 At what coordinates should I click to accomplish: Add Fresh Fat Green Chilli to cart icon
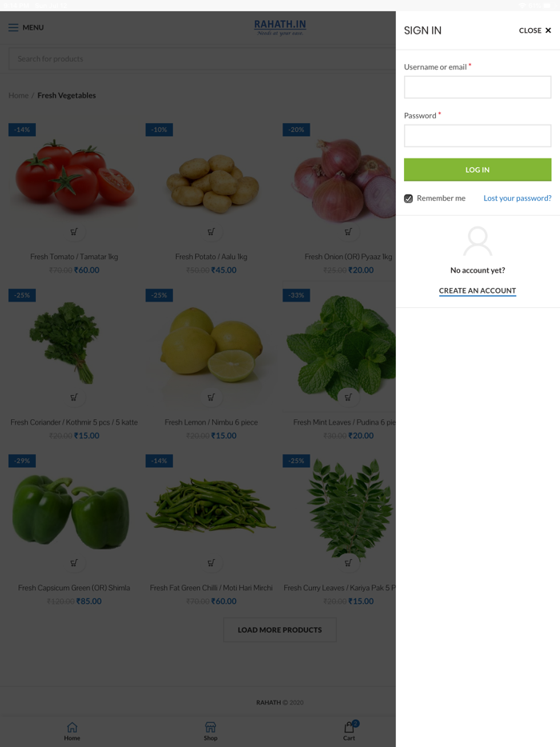pyautogui.click(x=211, y=562)
